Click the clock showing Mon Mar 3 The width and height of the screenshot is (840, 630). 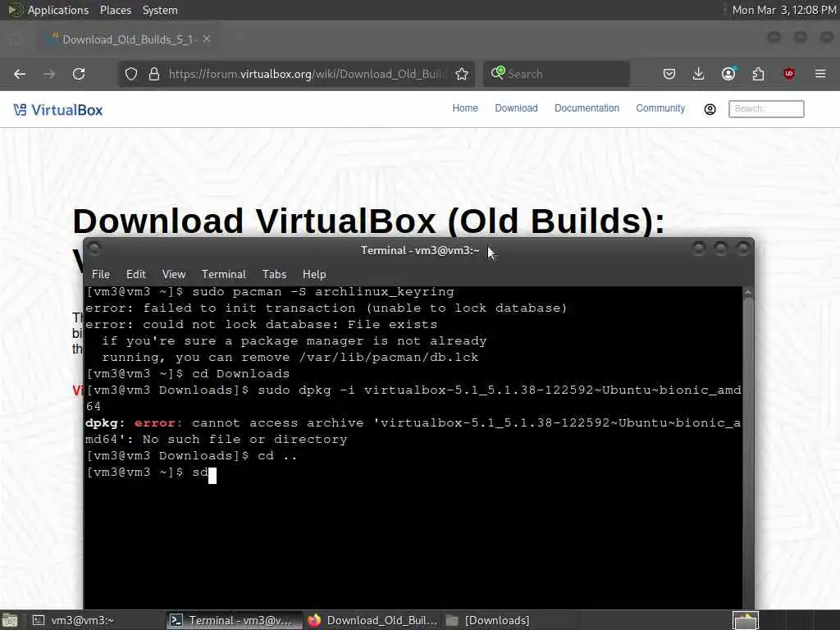point(784,10)
